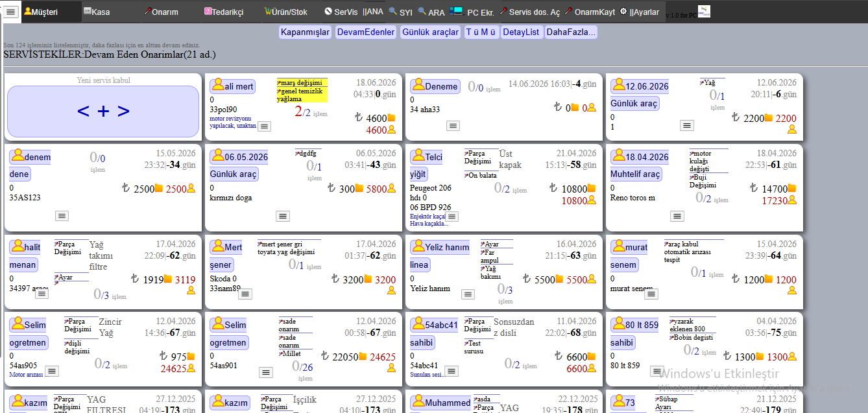868x413 pixels.
Task: Open OnarmKayt in the top bar
Action: tap(590, 12)
